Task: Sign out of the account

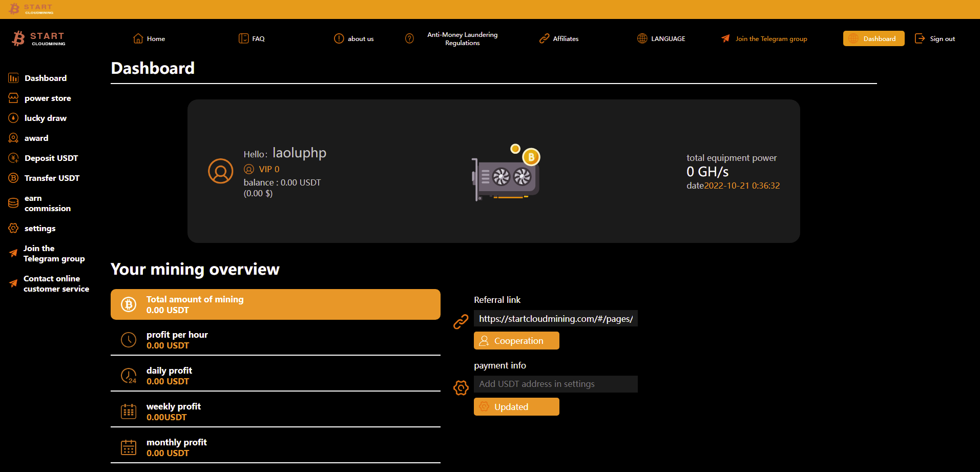Action: (x=935, y=39)
